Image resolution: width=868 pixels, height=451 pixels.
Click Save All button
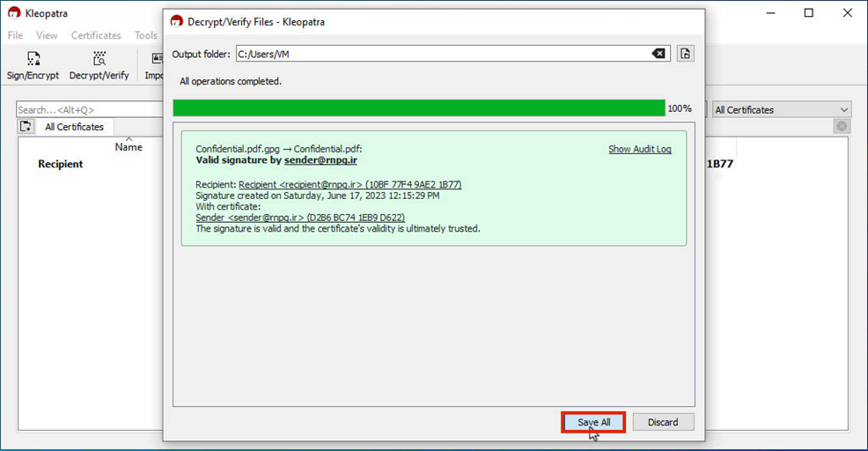tap(593, 422)
